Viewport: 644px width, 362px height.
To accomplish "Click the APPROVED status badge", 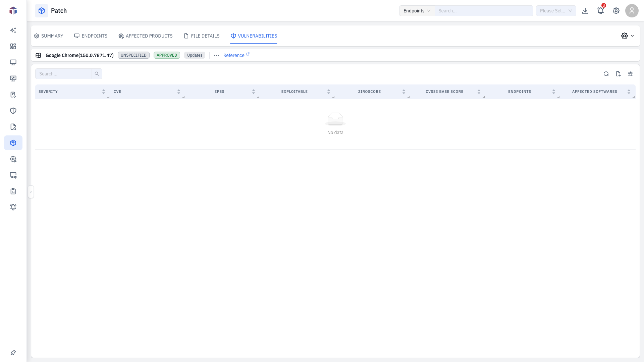I will pos(167,55).
